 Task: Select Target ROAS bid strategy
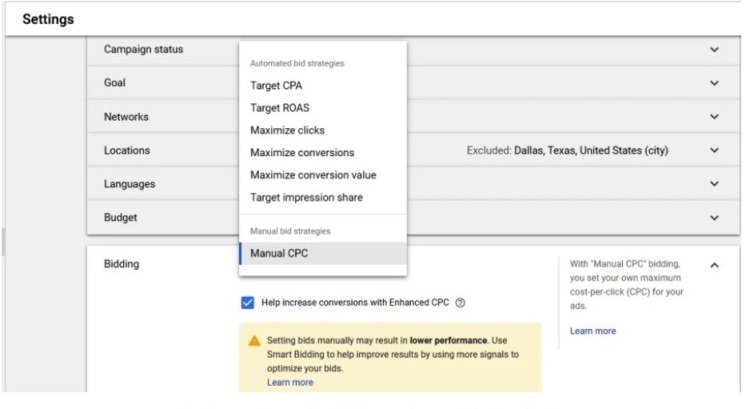(280, 108)
